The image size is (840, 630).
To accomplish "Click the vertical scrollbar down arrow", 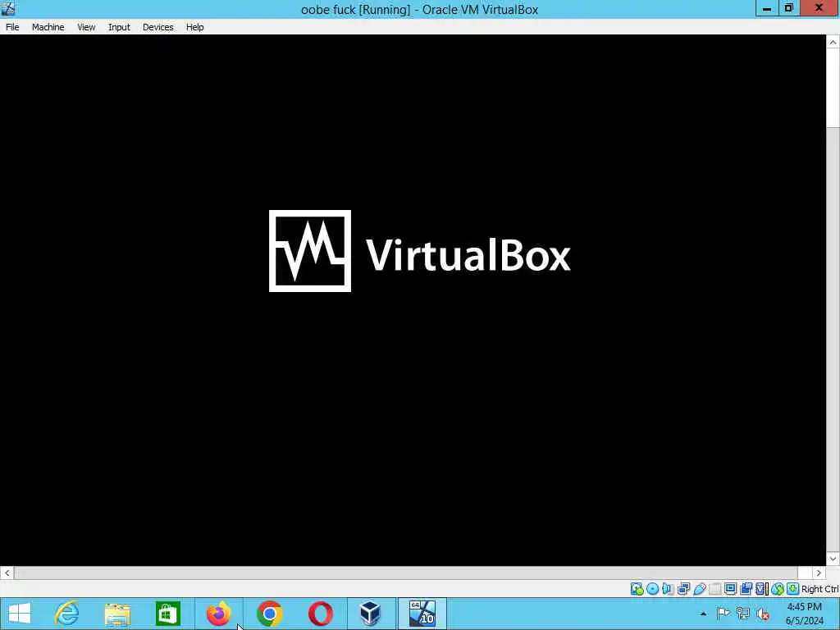I will 833,559.
